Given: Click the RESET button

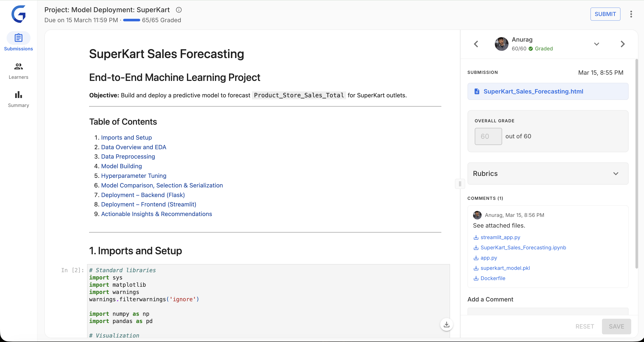Looking at the screenshot, I should 584,326.
